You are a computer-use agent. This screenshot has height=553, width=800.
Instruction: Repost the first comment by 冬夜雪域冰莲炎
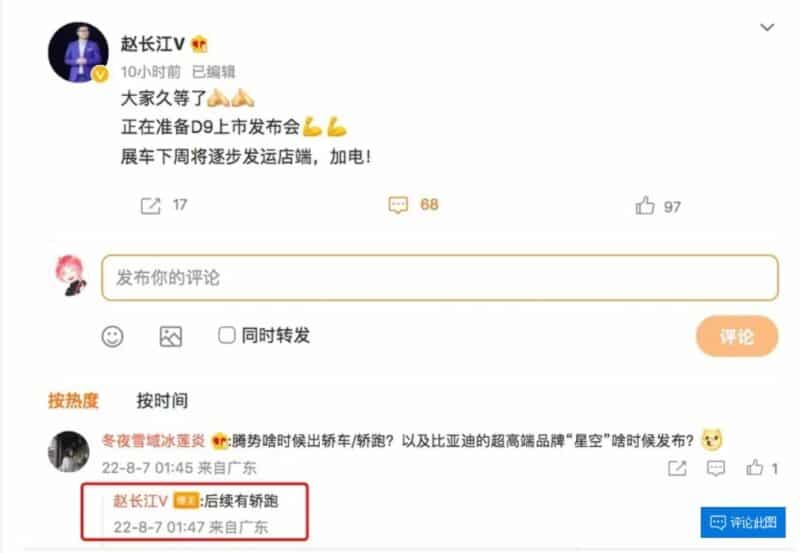coord(677,468)
